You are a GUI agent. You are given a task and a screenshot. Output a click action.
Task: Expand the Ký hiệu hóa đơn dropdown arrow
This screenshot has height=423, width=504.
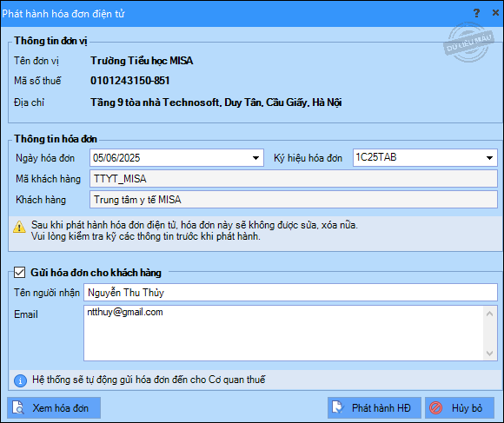(489, 158)
